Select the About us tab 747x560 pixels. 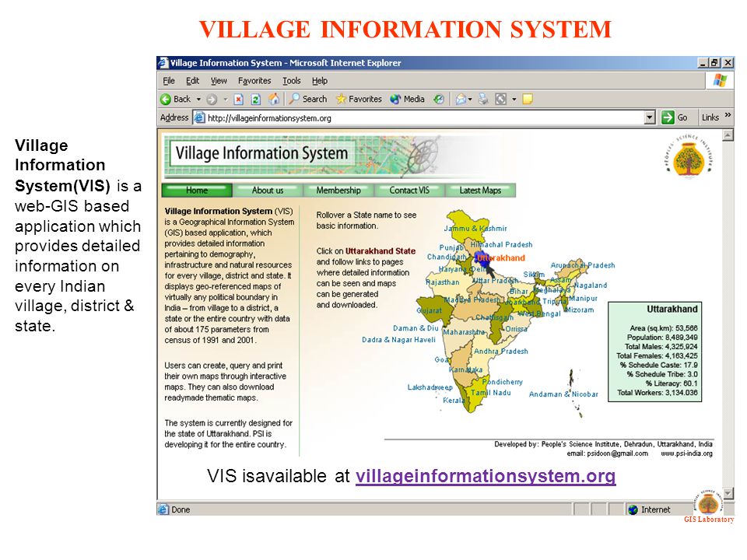pos(268,190)
